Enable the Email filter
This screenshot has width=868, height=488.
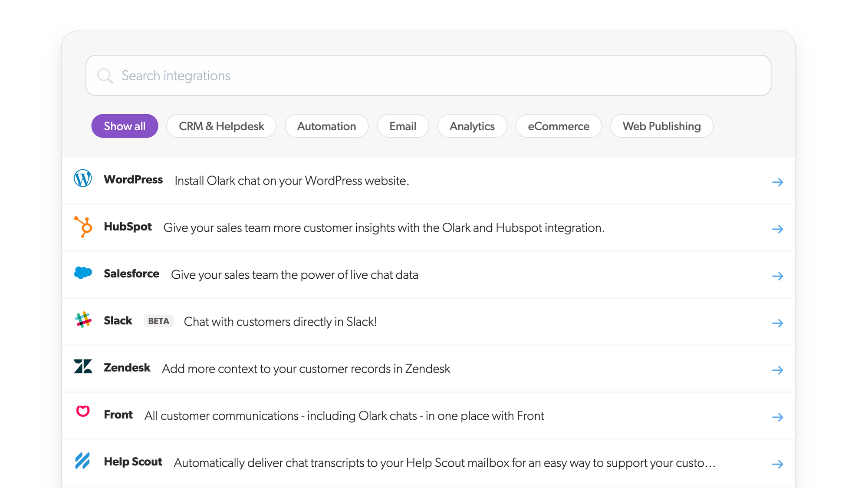[x=403, y=126]
